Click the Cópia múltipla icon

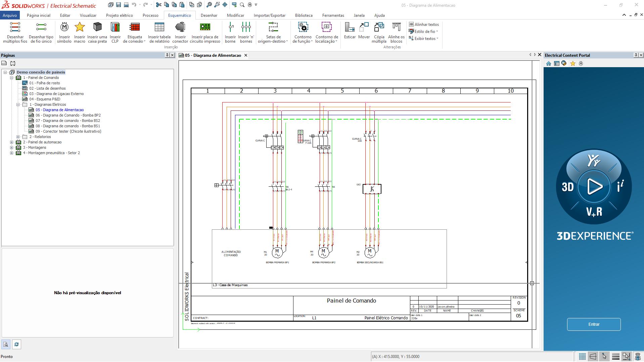(x=379, y=27)
